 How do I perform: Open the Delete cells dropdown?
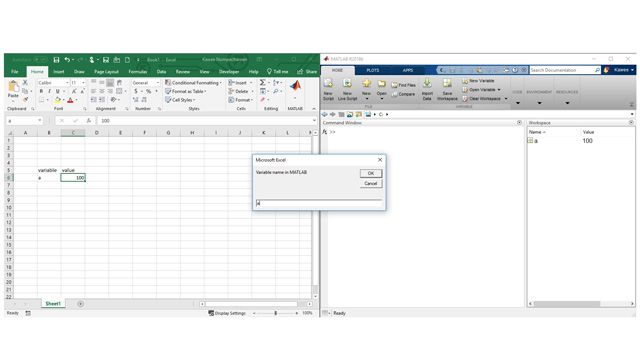241,91
